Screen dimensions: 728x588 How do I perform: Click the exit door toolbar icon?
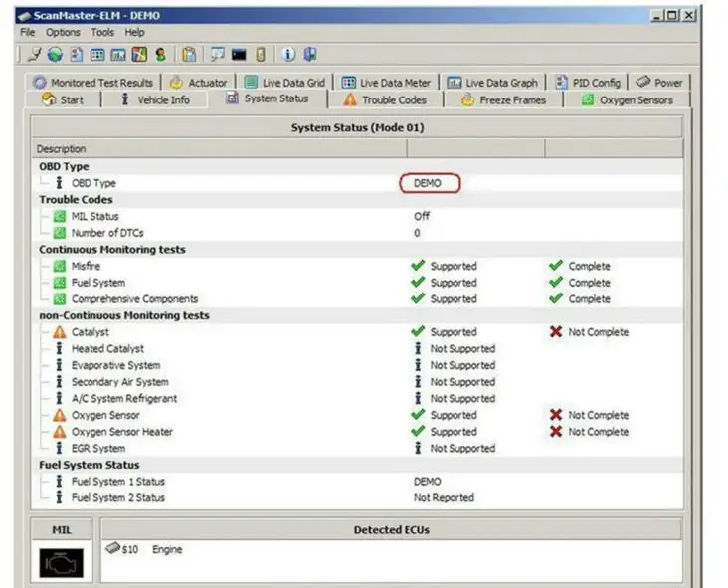click(310, 55)
